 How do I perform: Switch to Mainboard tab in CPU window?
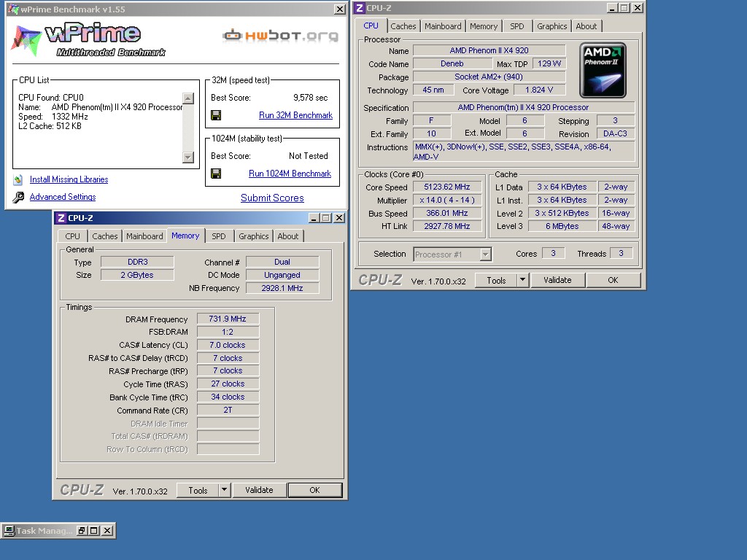(443, 26)
